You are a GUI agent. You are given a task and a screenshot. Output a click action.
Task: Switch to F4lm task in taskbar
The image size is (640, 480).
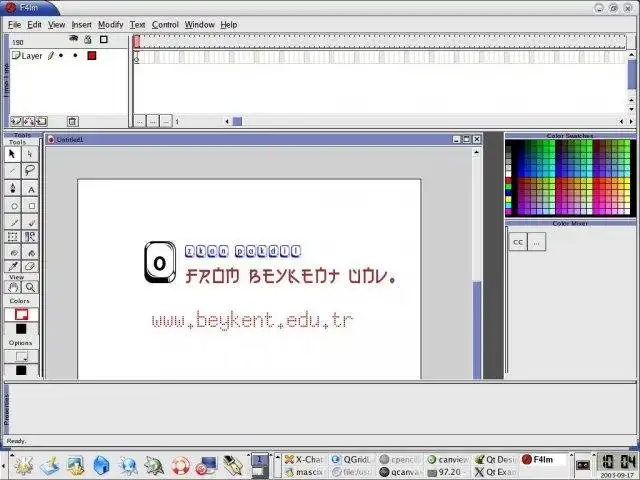click(543, 460)
